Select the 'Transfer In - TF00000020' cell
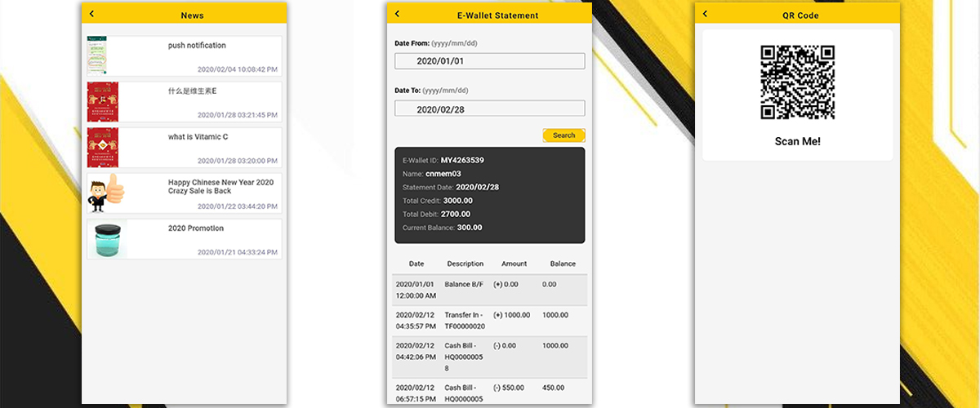 point(465,320)
